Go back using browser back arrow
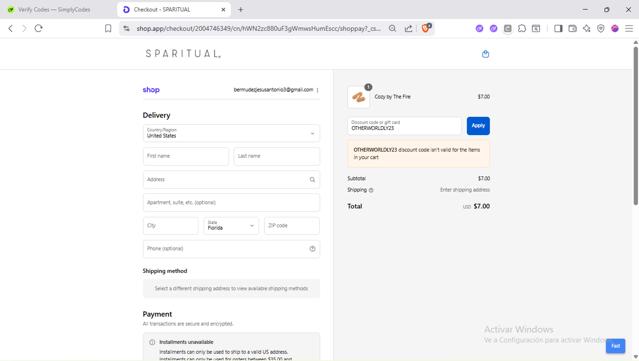 coord(11,28)
